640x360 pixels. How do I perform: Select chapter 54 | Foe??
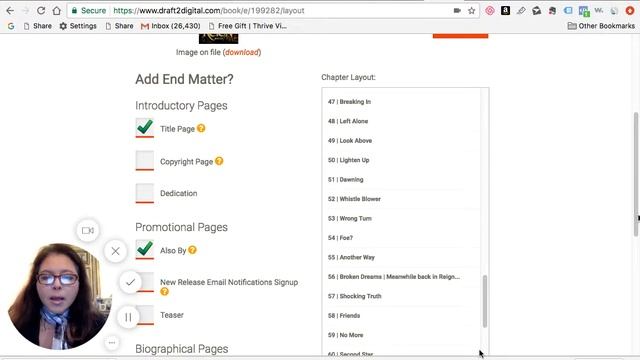click(340, 238)
